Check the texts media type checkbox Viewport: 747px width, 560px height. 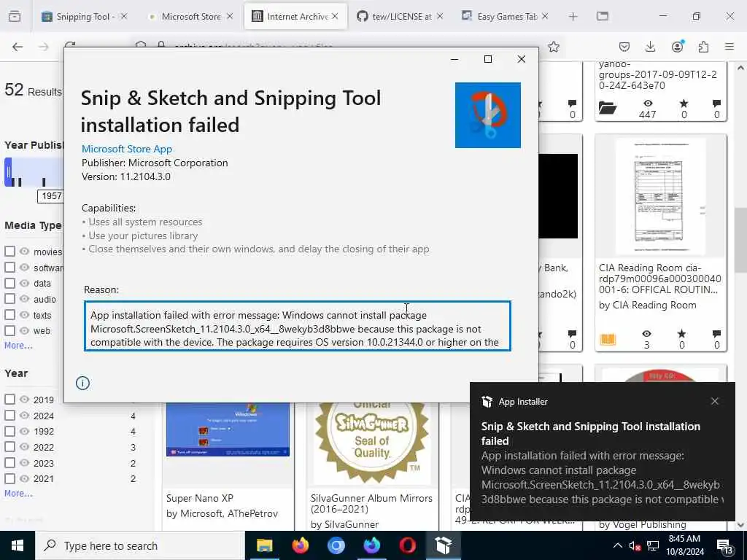[x=9, y=315]
